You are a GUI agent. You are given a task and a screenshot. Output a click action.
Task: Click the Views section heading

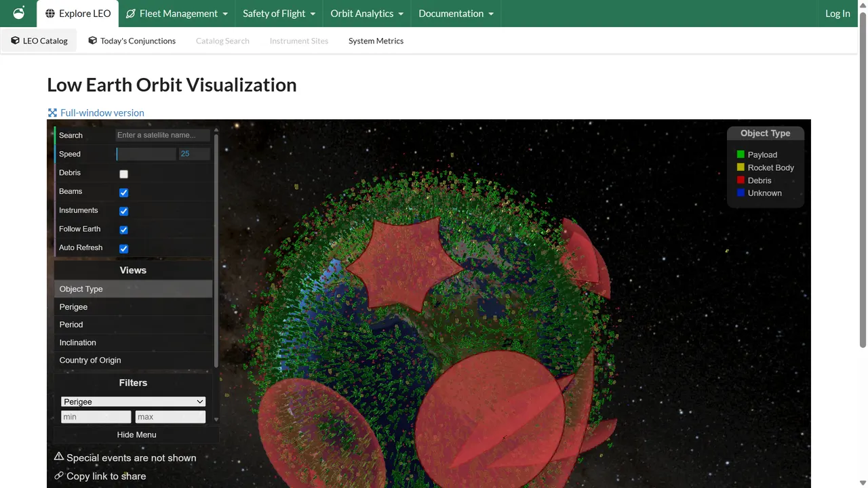click(133, 270)
